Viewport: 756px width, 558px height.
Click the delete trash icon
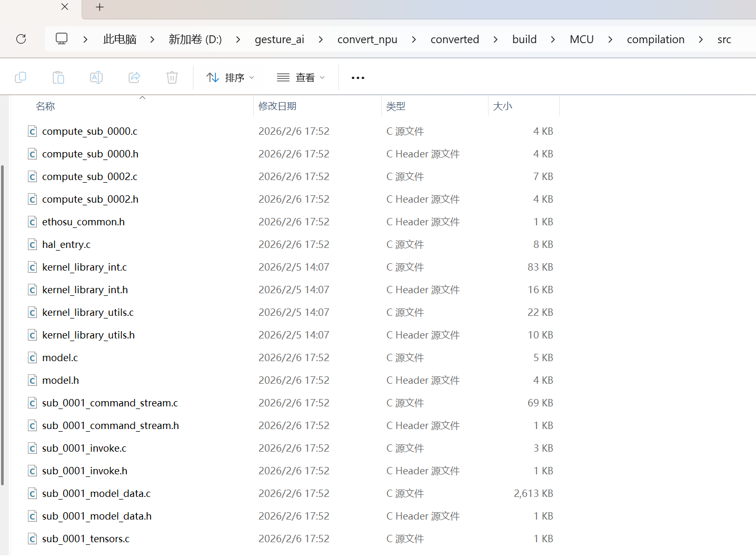point(172,77)
